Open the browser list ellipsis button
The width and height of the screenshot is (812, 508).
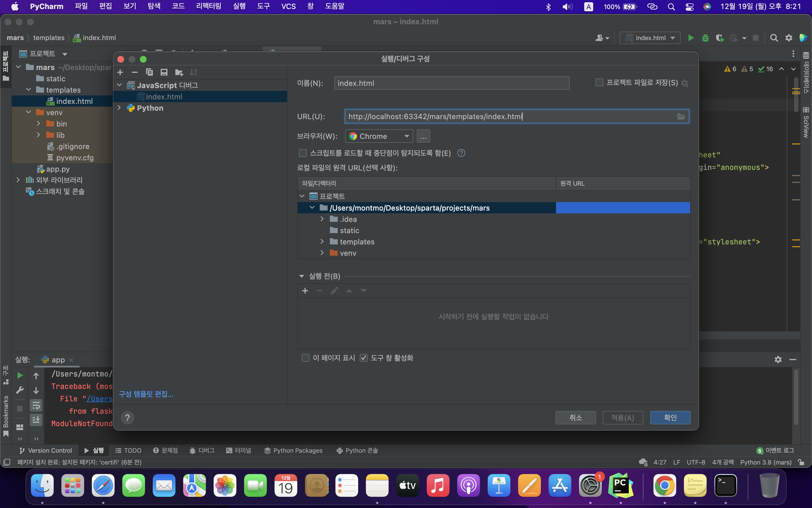pos(423,136)
